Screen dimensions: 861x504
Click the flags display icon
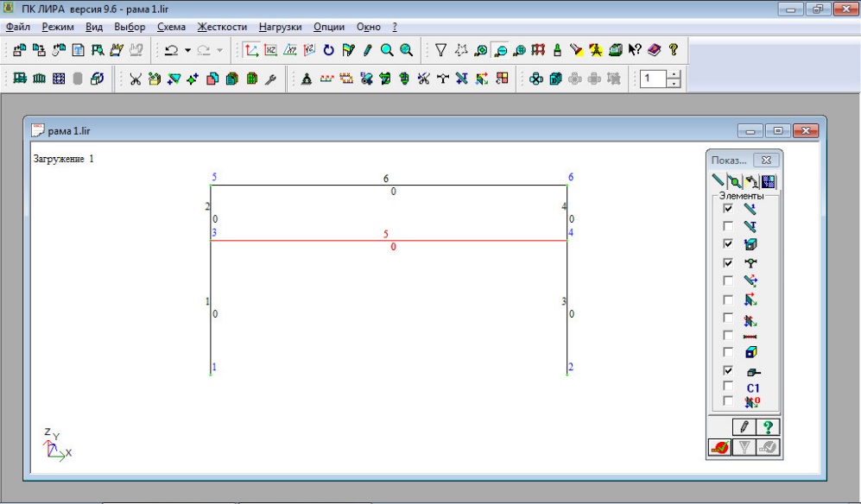pos(348,50)
